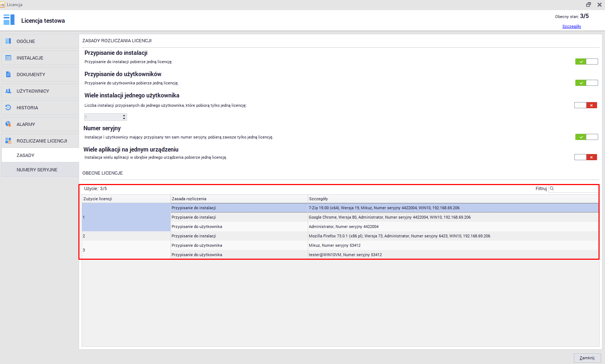The width and height of the screenshot is (605, 364).
Task: Increase installation count spinner value
Action: click(124, 115)
